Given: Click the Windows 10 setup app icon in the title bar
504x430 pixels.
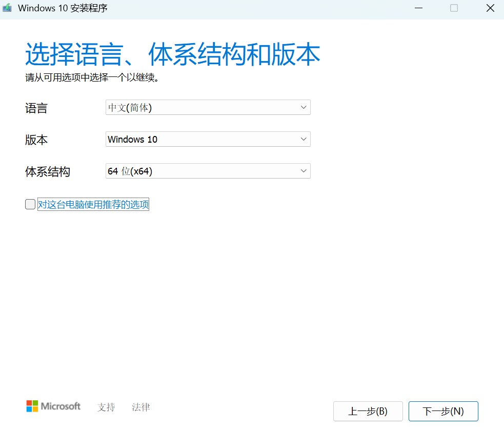Looking at the screenshot, I should click(x=7, y=8).
